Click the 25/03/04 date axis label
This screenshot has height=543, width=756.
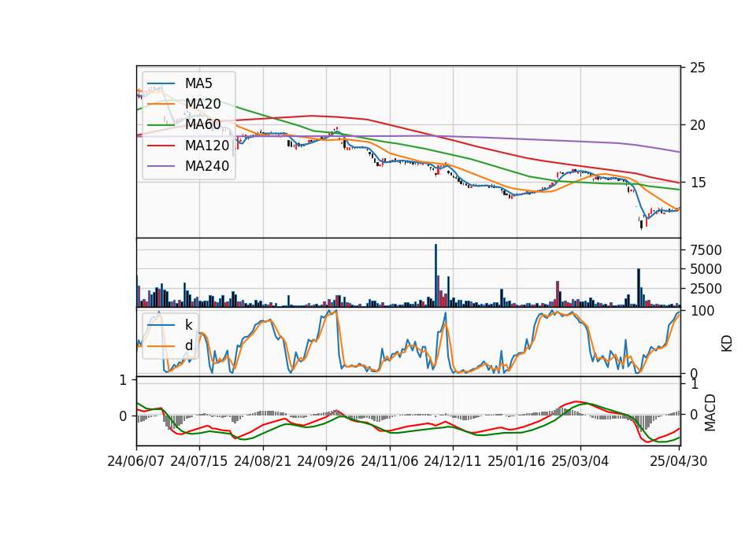click(580, 461)
